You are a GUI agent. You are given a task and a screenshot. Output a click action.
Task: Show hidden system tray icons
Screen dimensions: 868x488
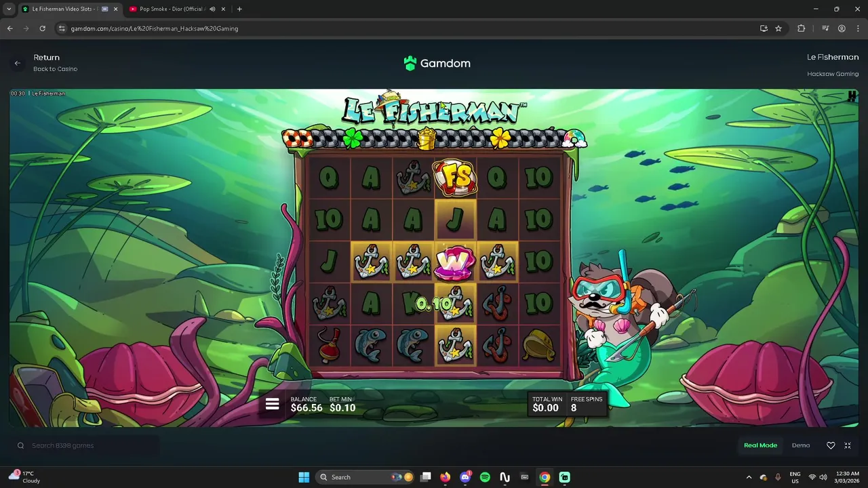click(x=749, y=477)
